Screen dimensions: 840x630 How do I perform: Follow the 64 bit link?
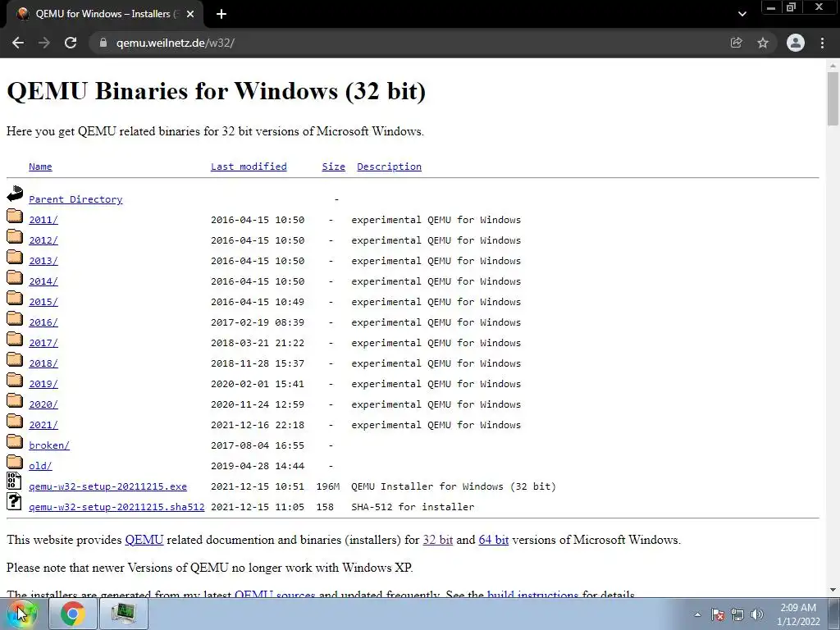tap(493, 540)
